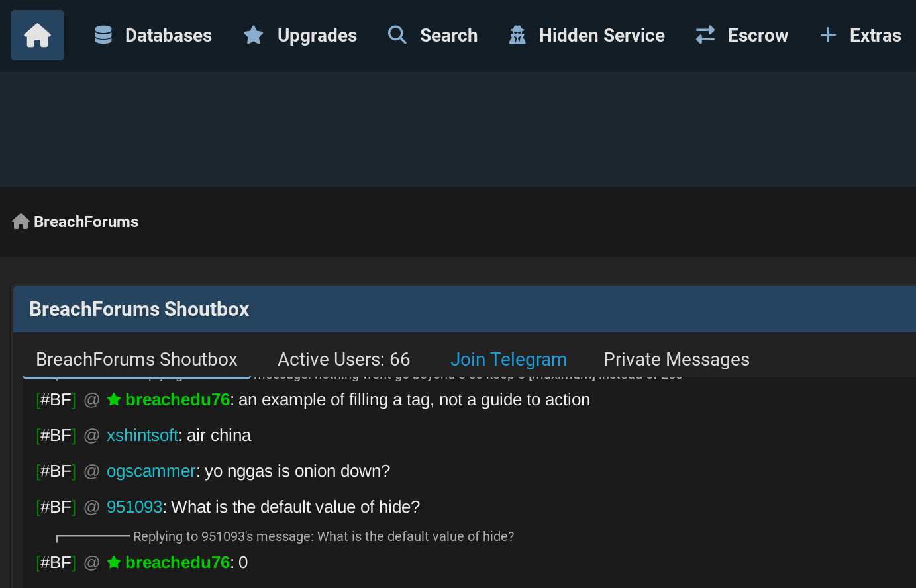Click 'Replying to 951093's message' quote line
Image resolution: width=916 pixels, height=588 pixels.
[x=323, y=536]
